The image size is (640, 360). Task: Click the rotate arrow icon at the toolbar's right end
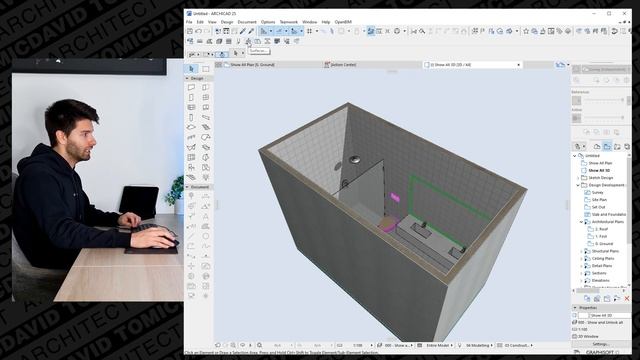pyautogui.click(x=614, y=31)
